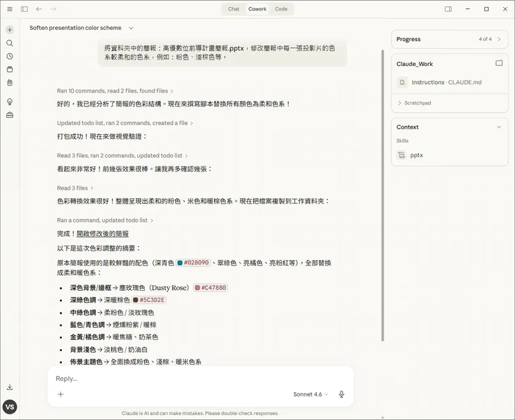Open the hamburger menu icon
Screen dimensions: 515x420
[10, 9]
